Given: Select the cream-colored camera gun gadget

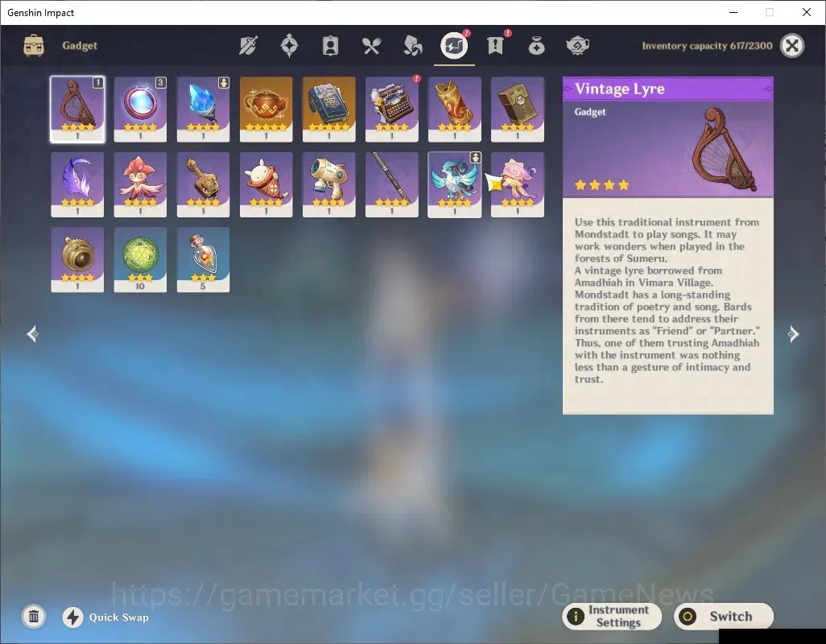Looking at the screenshot, I should tap(328, 184).
